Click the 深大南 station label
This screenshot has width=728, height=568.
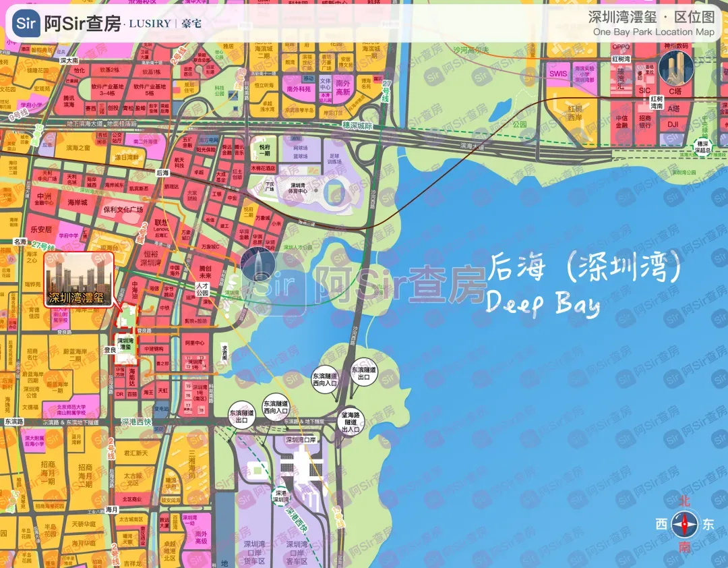coord(69,61)
